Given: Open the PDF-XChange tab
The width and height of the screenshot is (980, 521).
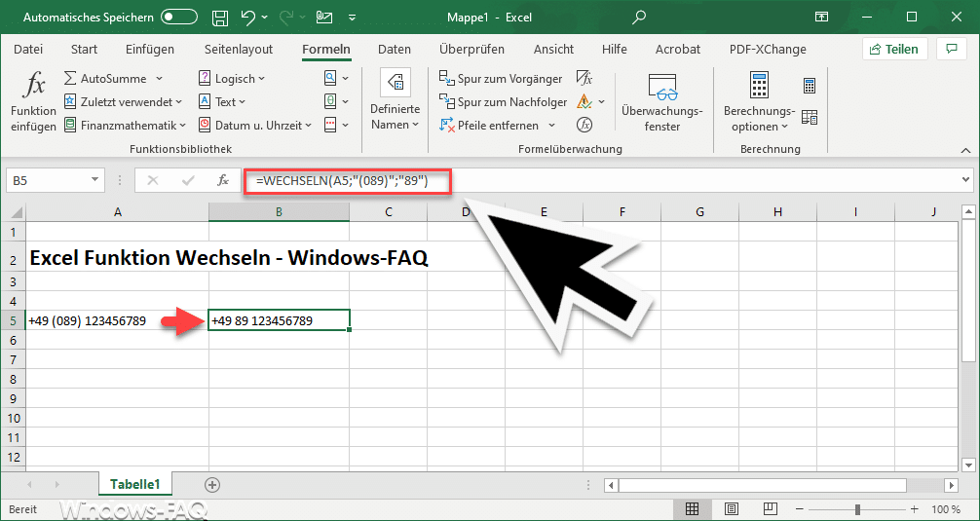Looking at the screenshot, I should tap(769, 50).
